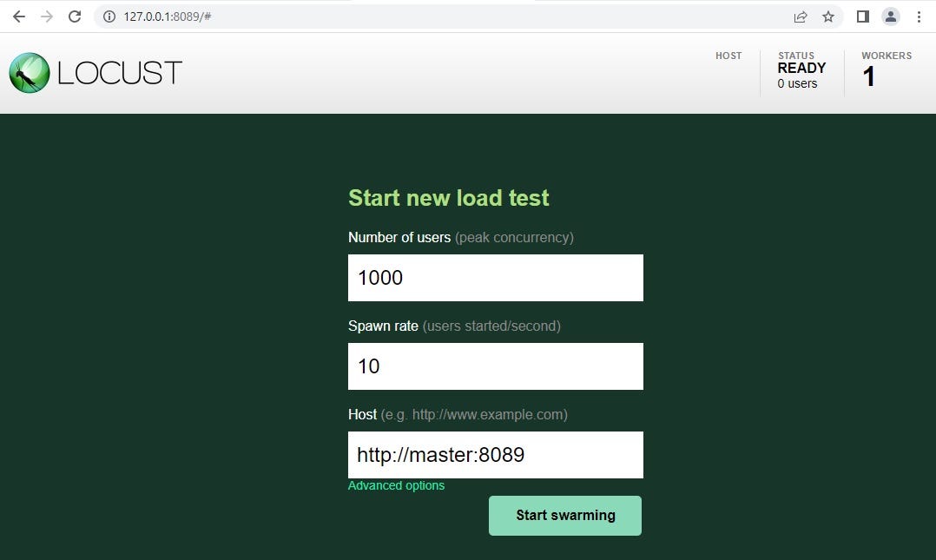936x560 pixels.
Task: Open the browser side panel icon
Action: pyautogui.click(x=861, y=16)
